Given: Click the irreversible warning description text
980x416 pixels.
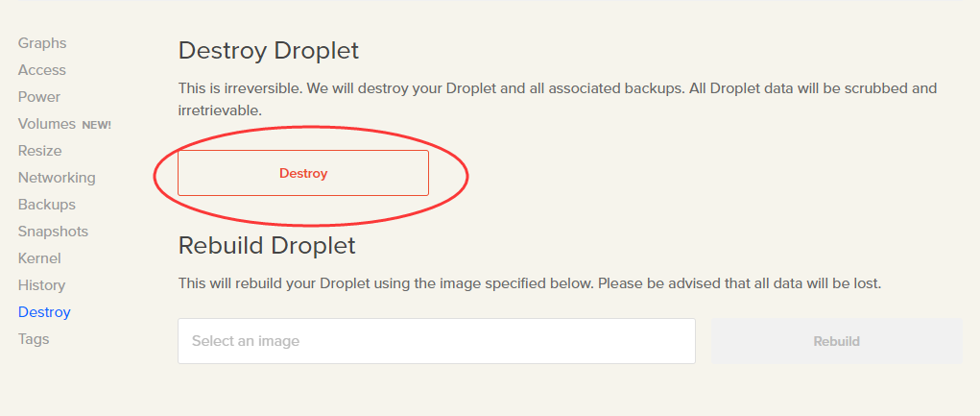Looking at the screenshot, I should 558,100.
